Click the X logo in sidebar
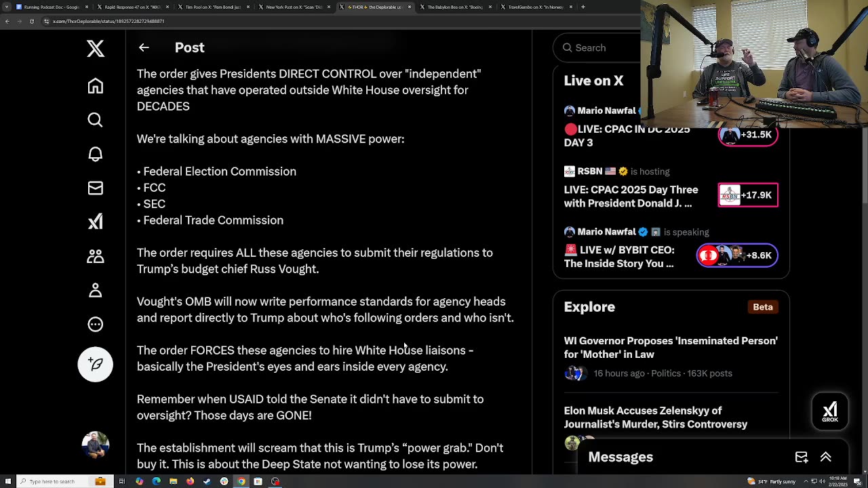The height and width of the screenshot is (488, 868). 95,48
